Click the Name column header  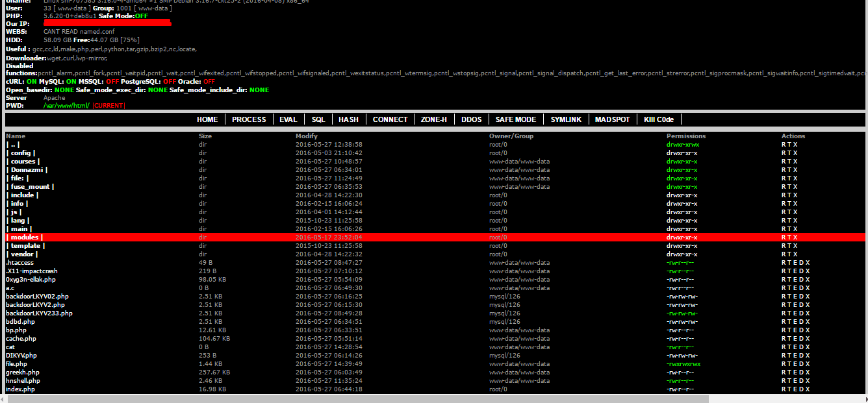[16, 136]
